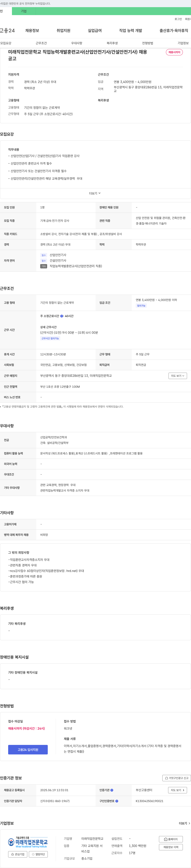Click the 필수 tag beside 건설안전기사

[x=44, y=261]
